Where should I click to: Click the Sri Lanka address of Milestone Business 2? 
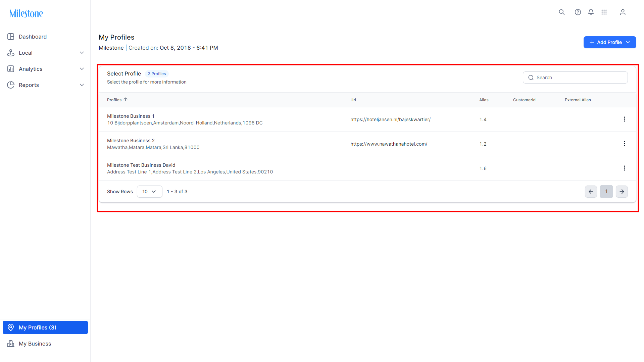(x=153, y=147)
